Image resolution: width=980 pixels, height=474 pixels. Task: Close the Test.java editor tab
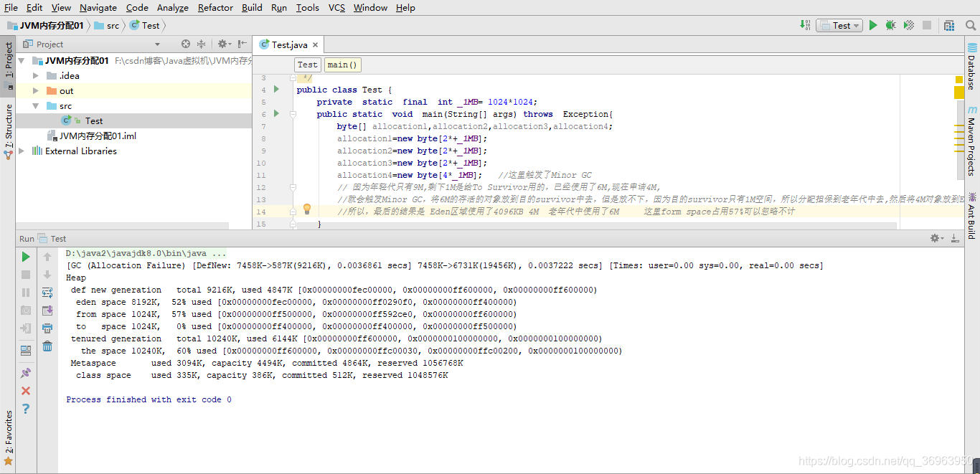pos(315,45)
